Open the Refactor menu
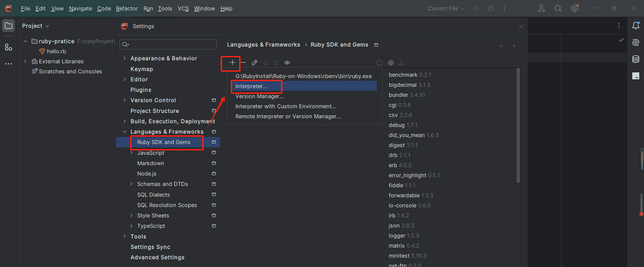Image resolution: width=644 pixels, height=267 pixels. point(127,8)
